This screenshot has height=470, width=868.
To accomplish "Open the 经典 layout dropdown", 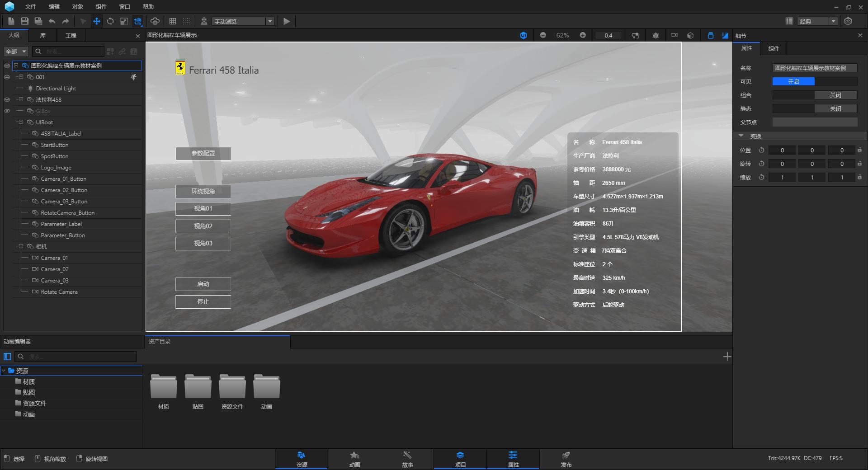I will [x=818, y=21].
